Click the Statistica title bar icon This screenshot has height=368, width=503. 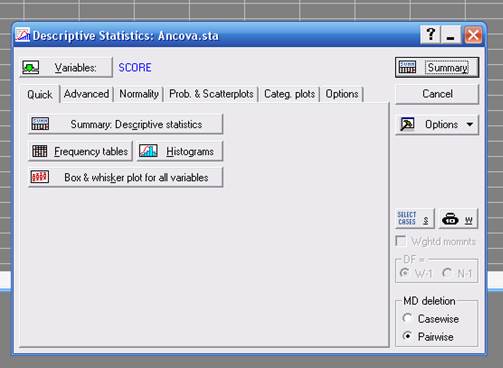(22, 35)
